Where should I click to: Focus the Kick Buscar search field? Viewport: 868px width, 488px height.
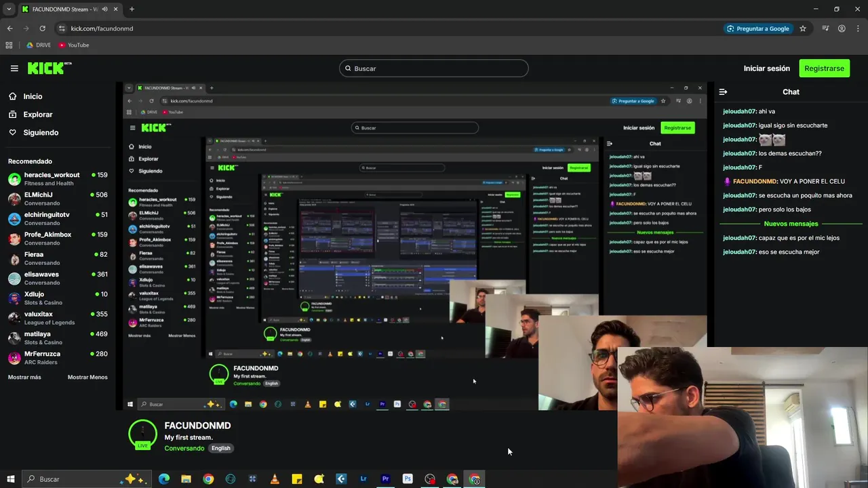(x=434, y=68)
